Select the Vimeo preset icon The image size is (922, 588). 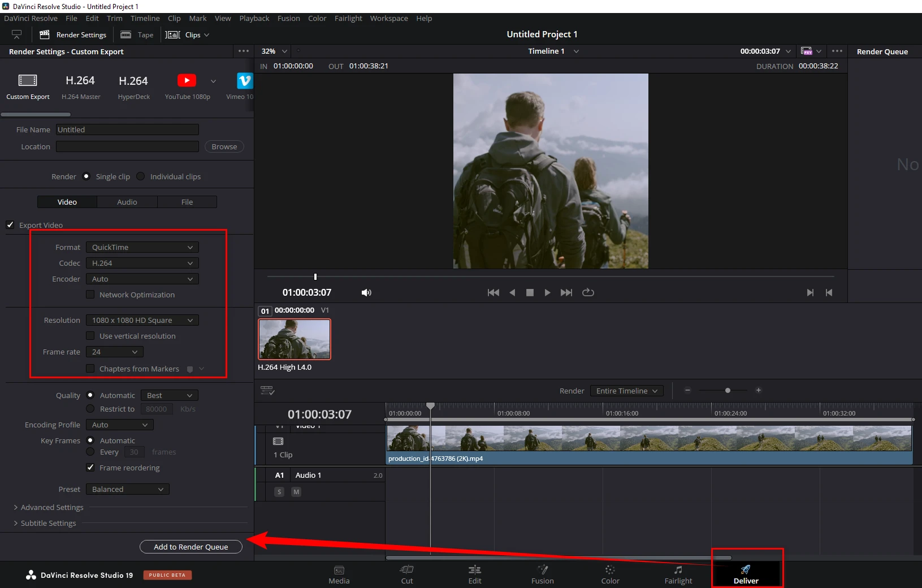pos(245,81)
